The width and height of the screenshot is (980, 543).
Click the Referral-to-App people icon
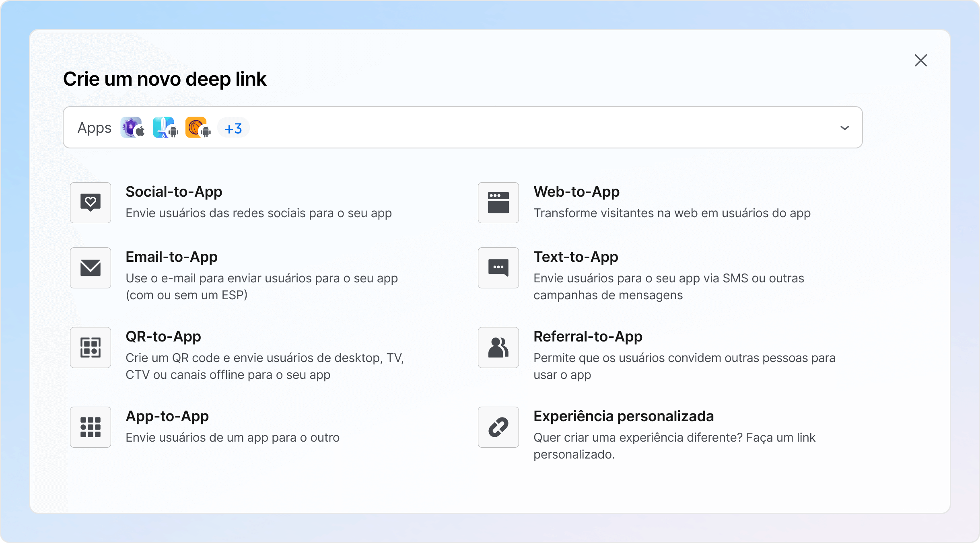(498, 348)
